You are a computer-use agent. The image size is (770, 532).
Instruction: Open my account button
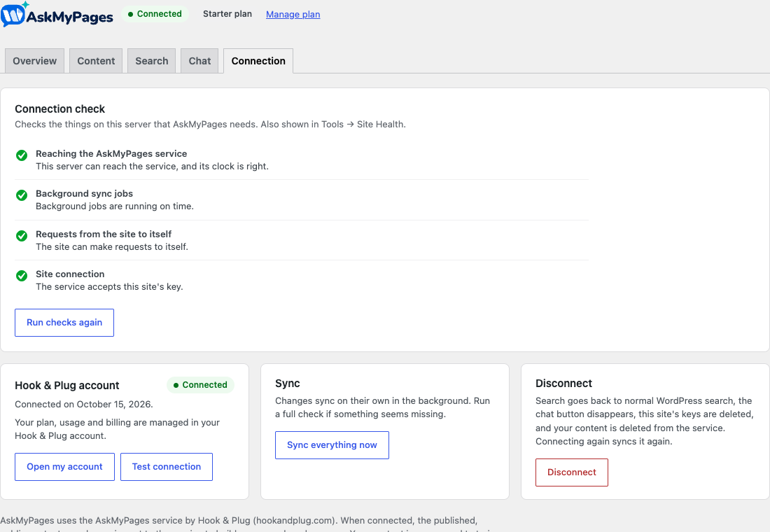(x=65, y=467)
